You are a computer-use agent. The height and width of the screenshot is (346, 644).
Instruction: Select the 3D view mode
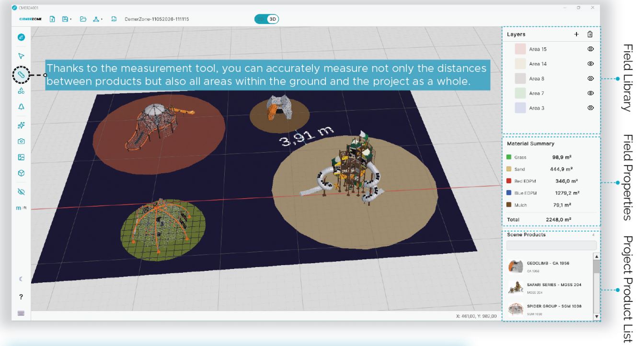(x=273, y=19)
